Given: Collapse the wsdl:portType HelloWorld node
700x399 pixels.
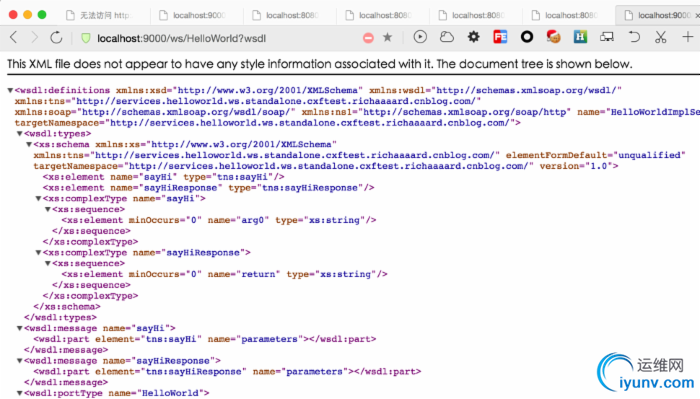Looking at the screenshot, I should tap(19, 393).
